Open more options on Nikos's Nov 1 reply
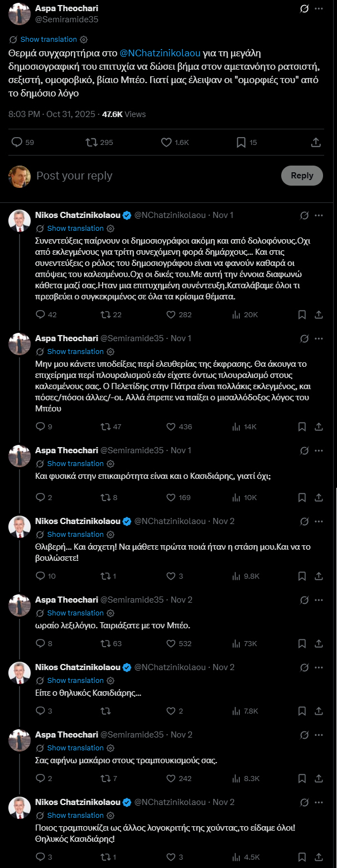Image resolution: width=337 pixels, height=868 pixels. 319,215
